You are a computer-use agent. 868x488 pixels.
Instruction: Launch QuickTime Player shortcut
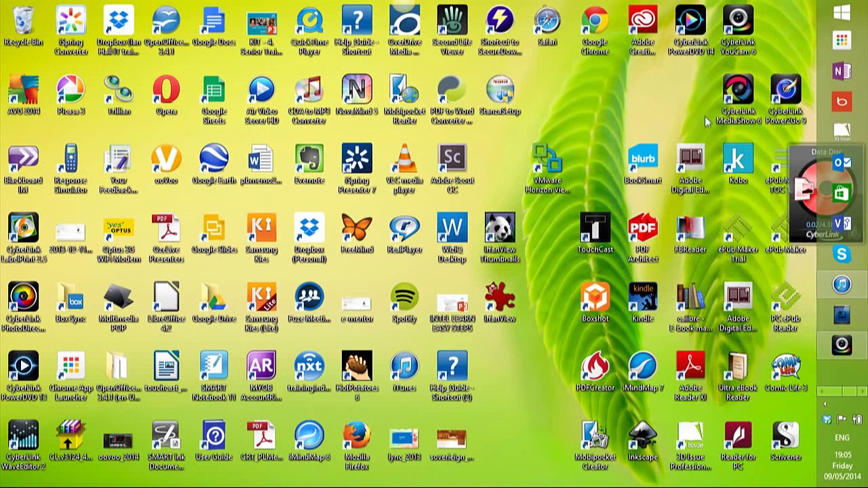click(309, 20)
